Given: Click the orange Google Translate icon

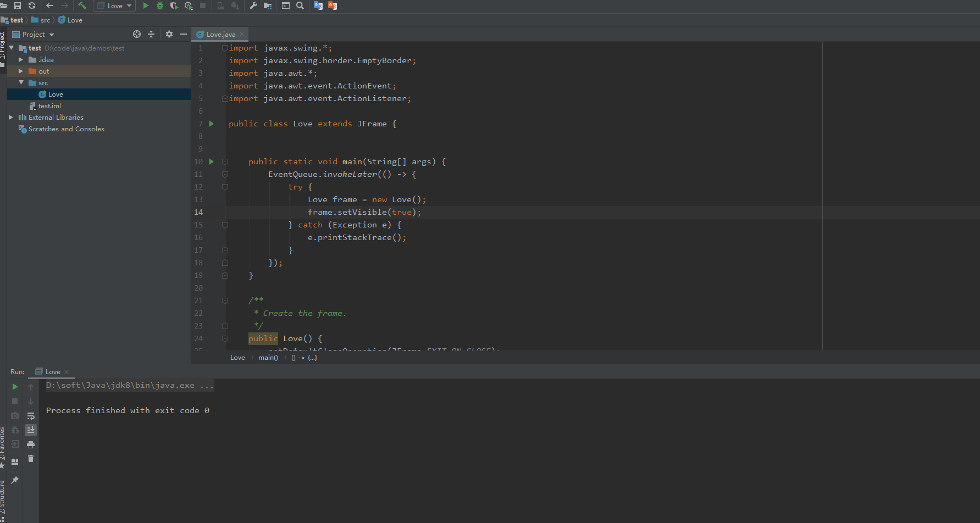Looking at the screenshot, I should pyautogui.click(x=333, y=5).
